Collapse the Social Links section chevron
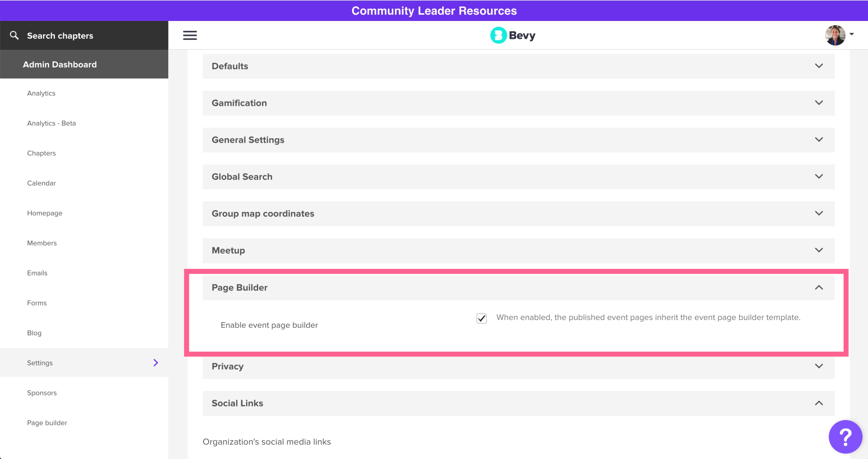868x459 pixels. [819, 403]
